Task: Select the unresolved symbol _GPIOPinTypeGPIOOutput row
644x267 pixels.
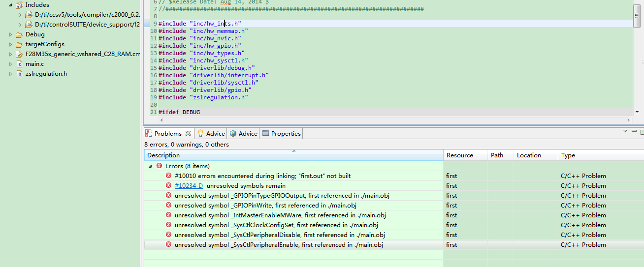Action: 394,196
